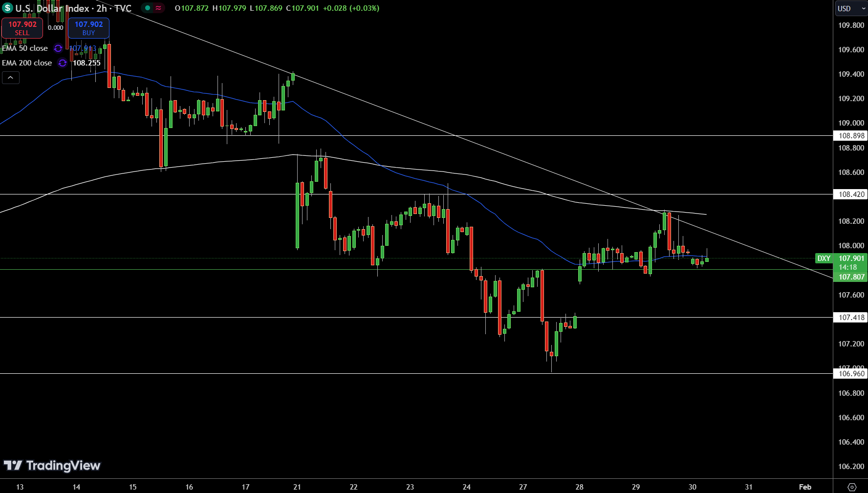
Task: Click the 109.000 price axis tick
Action: (851, 123)
